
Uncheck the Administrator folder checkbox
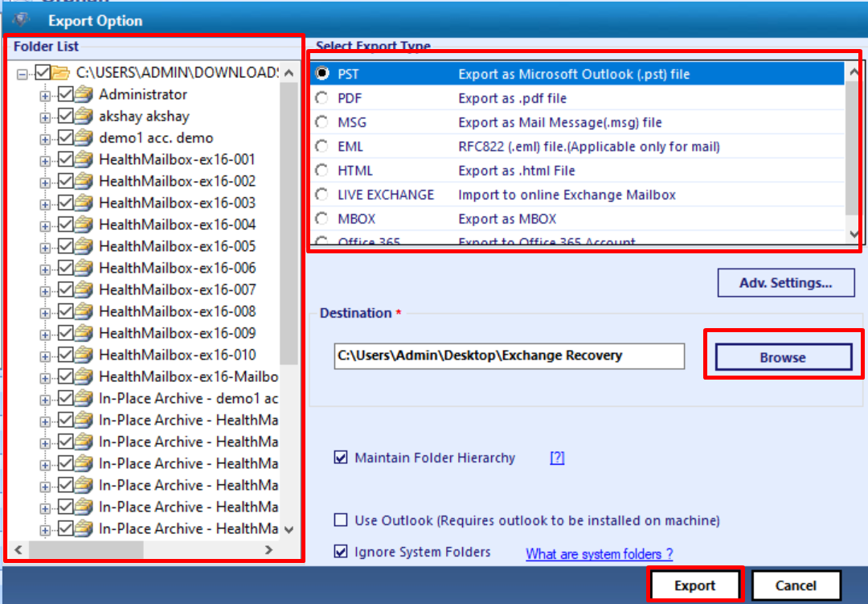pos(65,94)
